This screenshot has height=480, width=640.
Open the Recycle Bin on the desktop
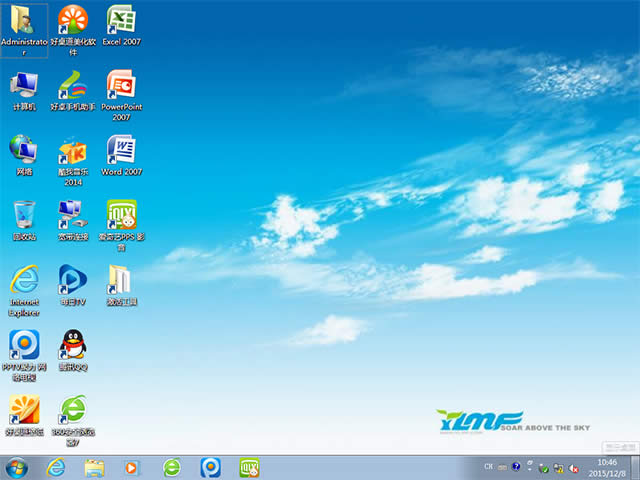(x=24, y=215)
